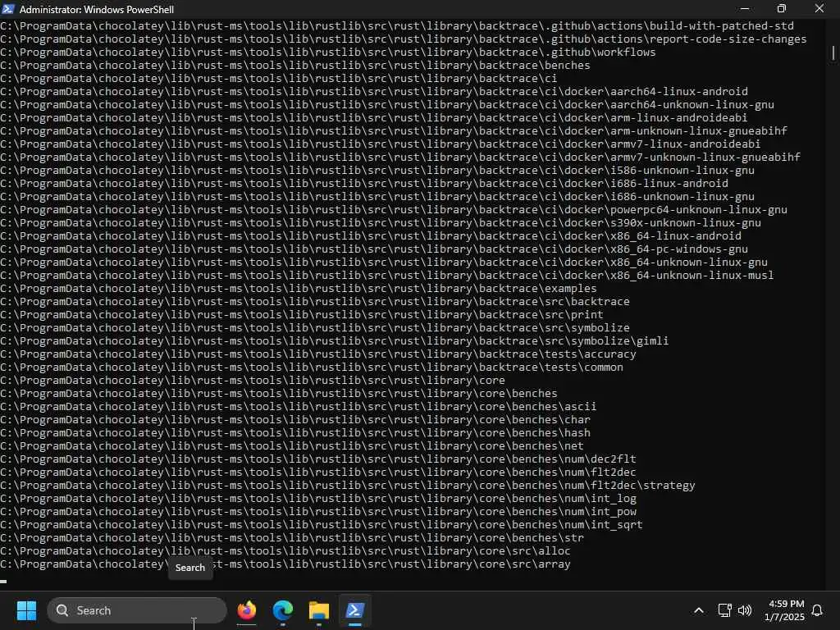
Task: Click the line ending in tests\accuracy
Action: [x=318, y=354]
